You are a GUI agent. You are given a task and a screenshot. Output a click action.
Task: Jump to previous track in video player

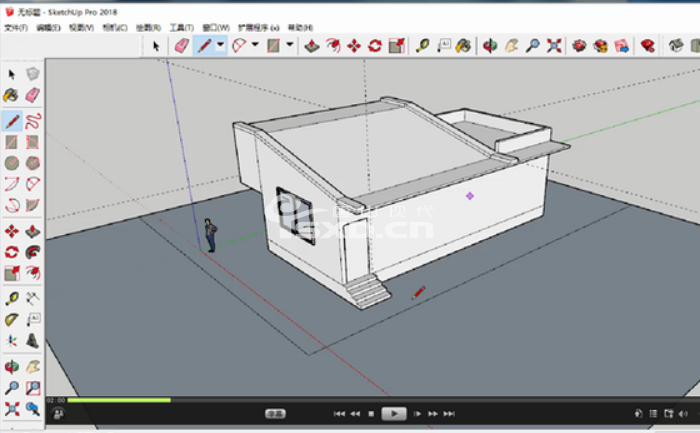pos(339,414)
